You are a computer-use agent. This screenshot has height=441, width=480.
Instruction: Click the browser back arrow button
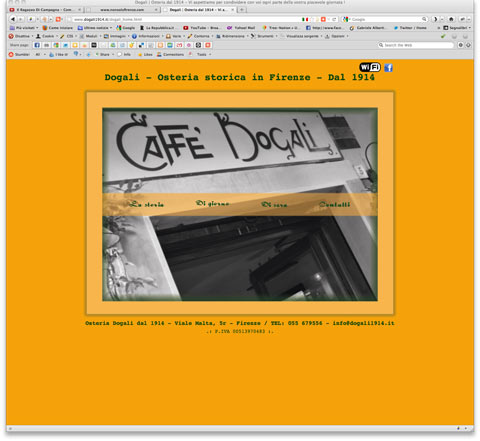point(13,19)
